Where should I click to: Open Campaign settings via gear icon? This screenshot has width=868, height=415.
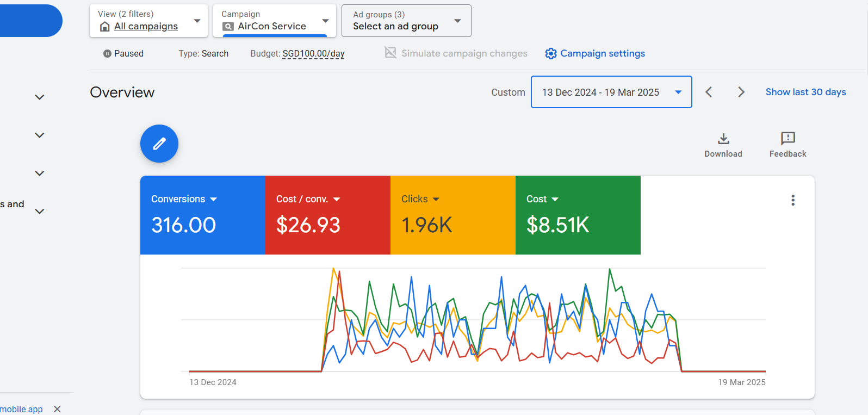coord(551,53)
